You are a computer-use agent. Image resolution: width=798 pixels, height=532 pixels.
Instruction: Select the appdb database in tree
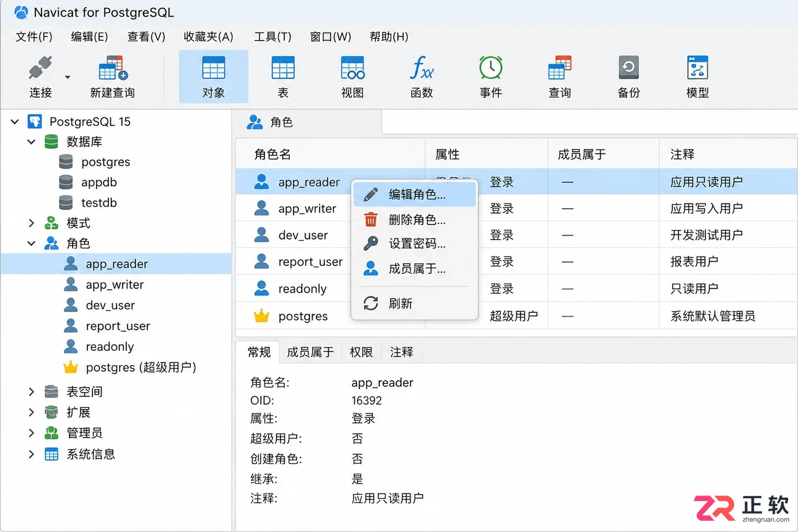tap(99, 182)
